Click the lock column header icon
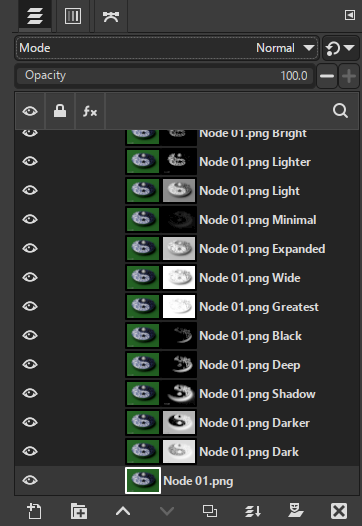Image resolution: width=362 pixels, height=526 pixels. coord(60,111)
